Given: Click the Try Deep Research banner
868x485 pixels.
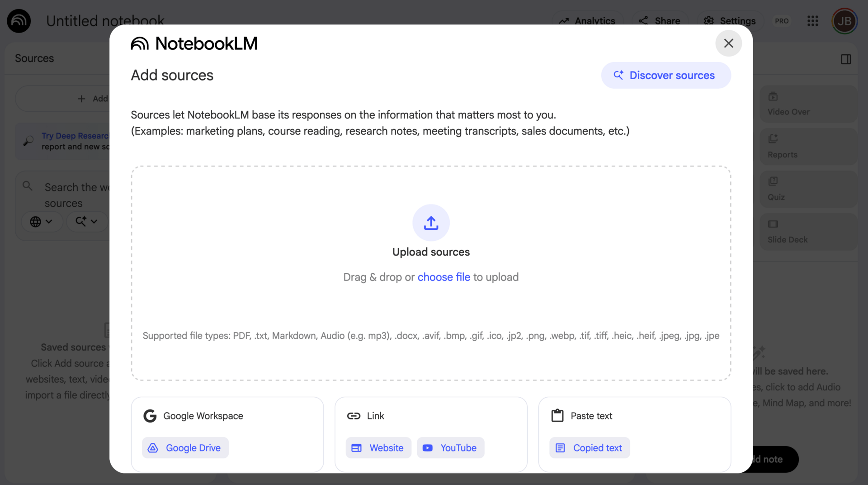Looking at the screenshot, I should 63,141.
